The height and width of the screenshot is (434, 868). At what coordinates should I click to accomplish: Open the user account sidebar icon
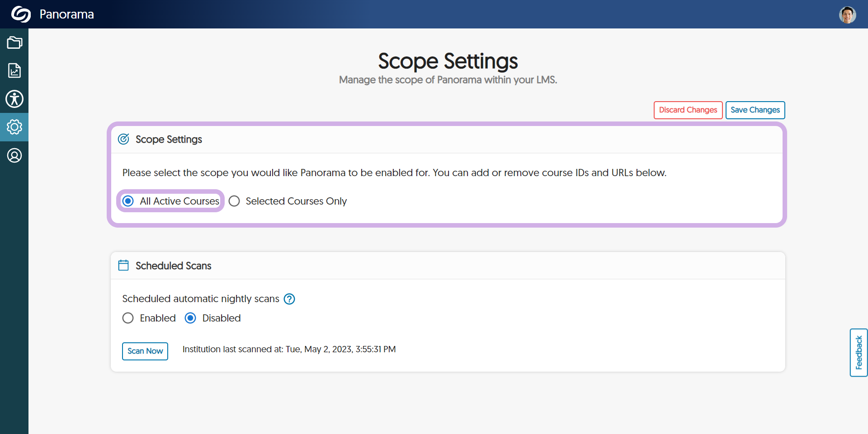tap(14, 155)
